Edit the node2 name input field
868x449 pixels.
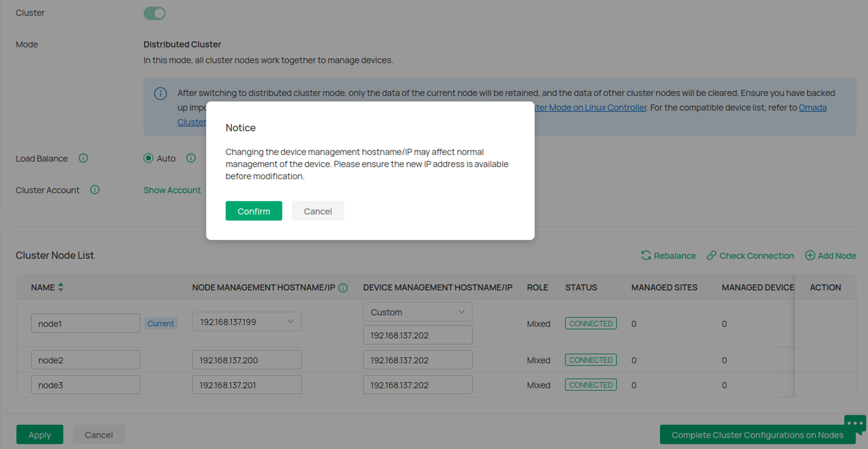point(85,360)
